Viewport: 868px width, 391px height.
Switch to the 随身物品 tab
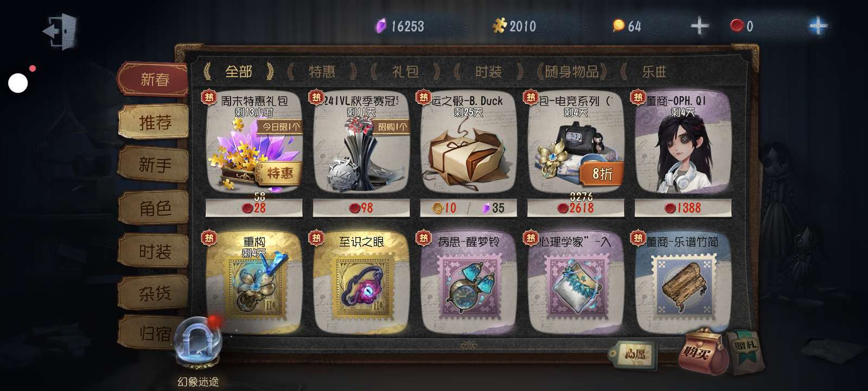coord(571,71)
